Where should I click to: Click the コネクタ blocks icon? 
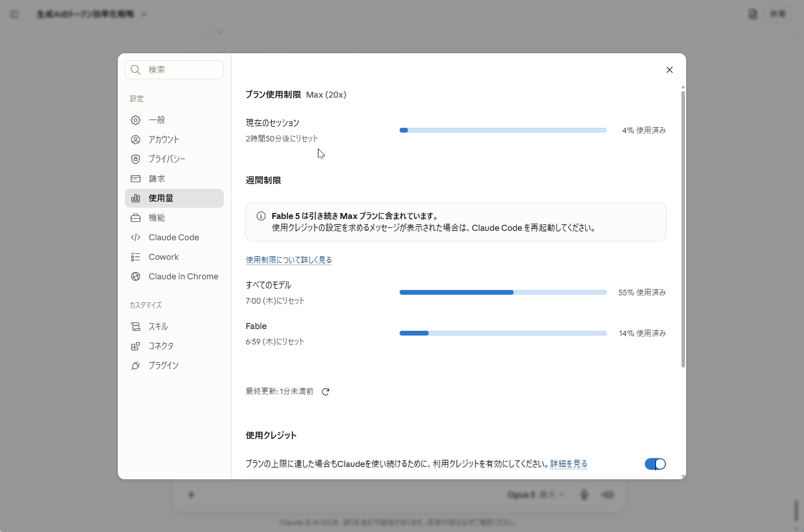coord(136,346)
